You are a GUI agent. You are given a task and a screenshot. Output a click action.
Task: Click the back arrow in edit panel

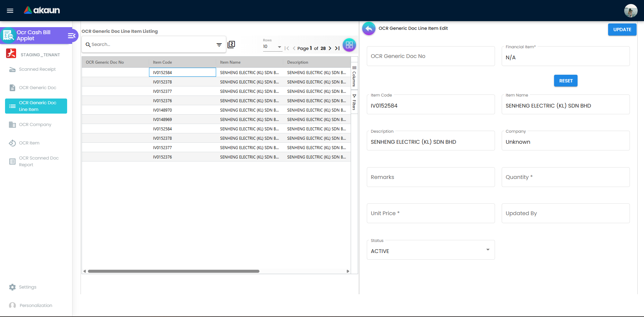pos(369,28)
